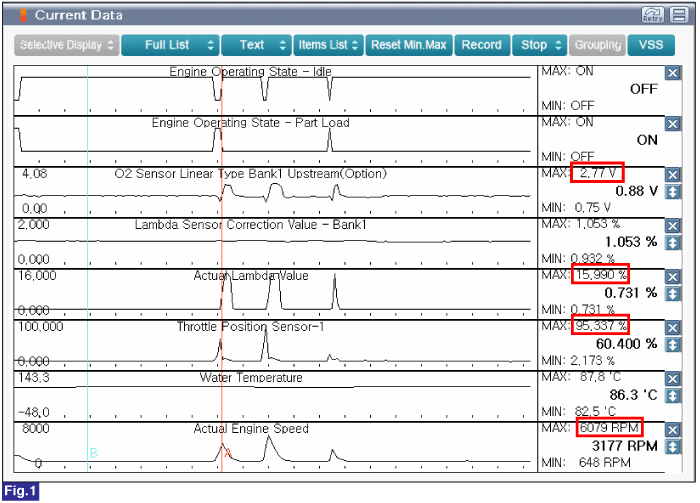Viewport: 700px width, 503px height.
Task: Open the Selective Display dropdown
Action: pos(67,45)
